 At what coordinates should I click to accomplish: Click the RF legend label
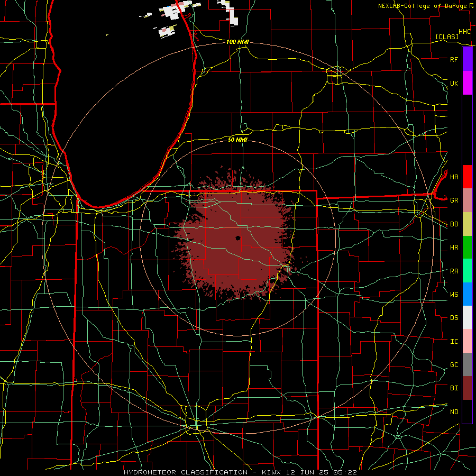454,59
